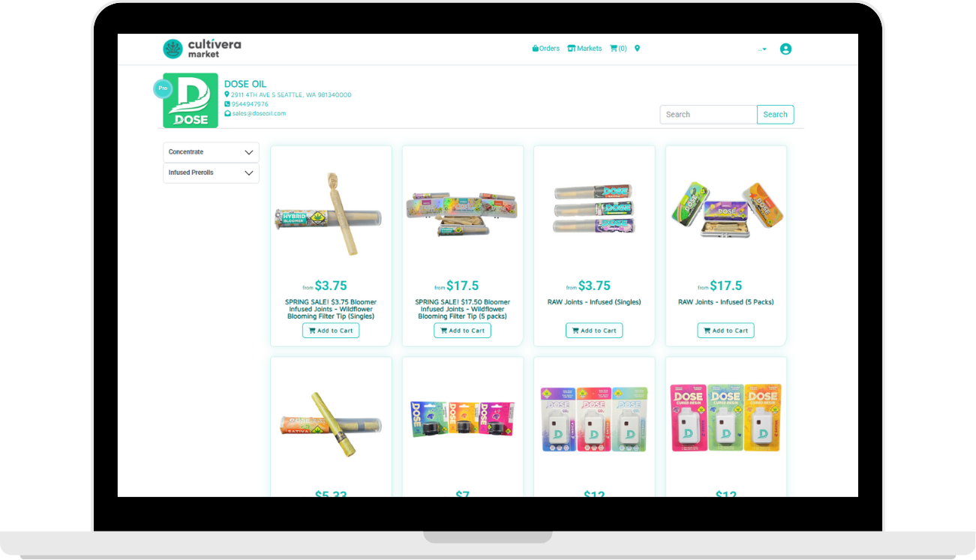Add RAW Joints Infused (Singles) to cart
This screenshot has height=560, width=976.
coord(594,331)
